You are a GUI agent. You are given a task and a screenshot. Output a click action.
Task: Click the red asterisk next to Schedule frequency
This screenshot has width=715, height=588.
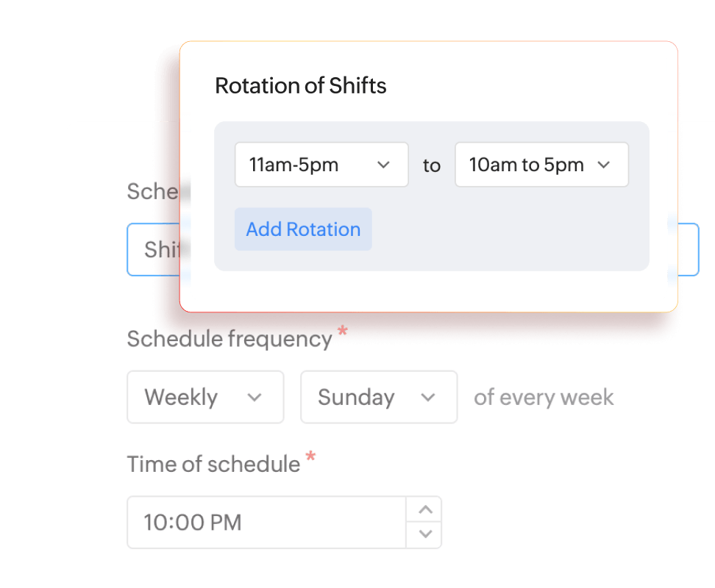343,332
